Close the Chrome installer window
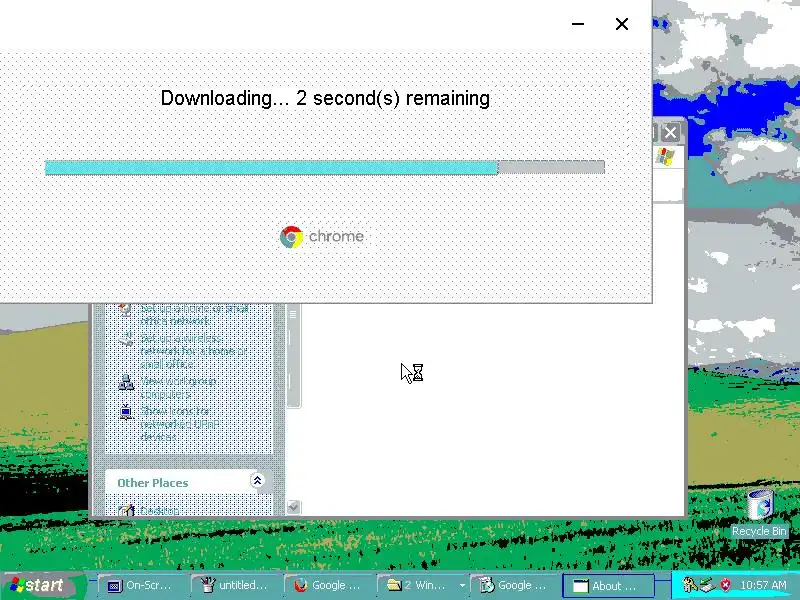This screenshot has width=800, height=600. [621, 24]
